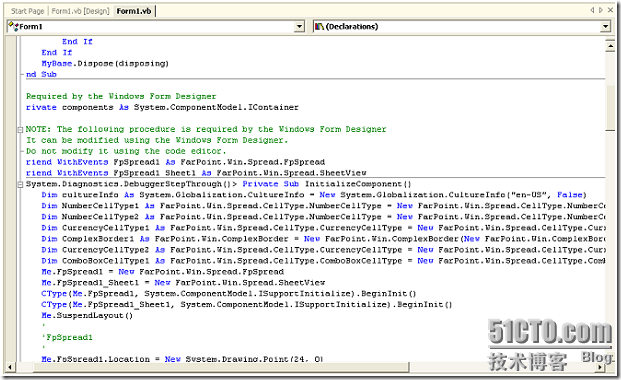Click the 'FpSpread1' green comment
Viewport: 621px width, 380px height.
click(x=67, y=338)
